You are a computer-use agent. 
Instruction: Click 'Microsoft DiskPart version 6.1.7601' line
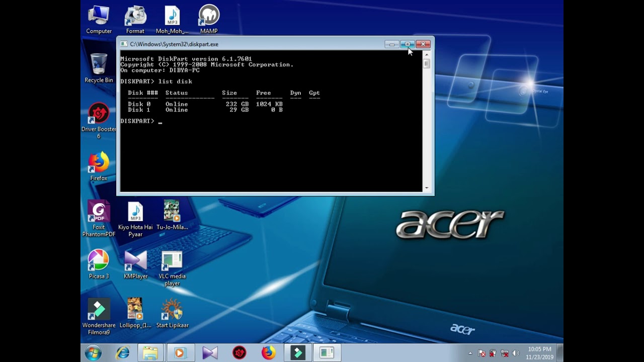(186, 59)
